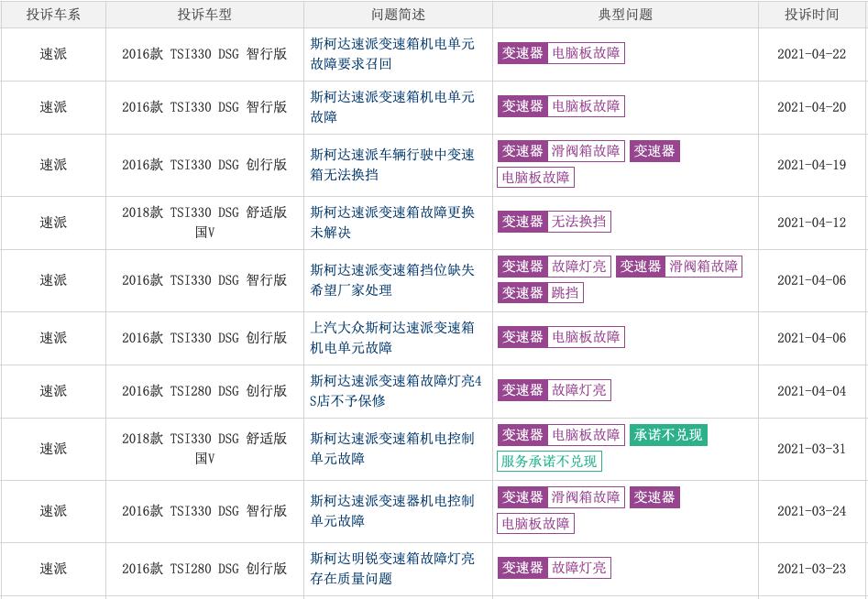Click the 问题简述 column header
Screen dimensions: 868x599
398,15
